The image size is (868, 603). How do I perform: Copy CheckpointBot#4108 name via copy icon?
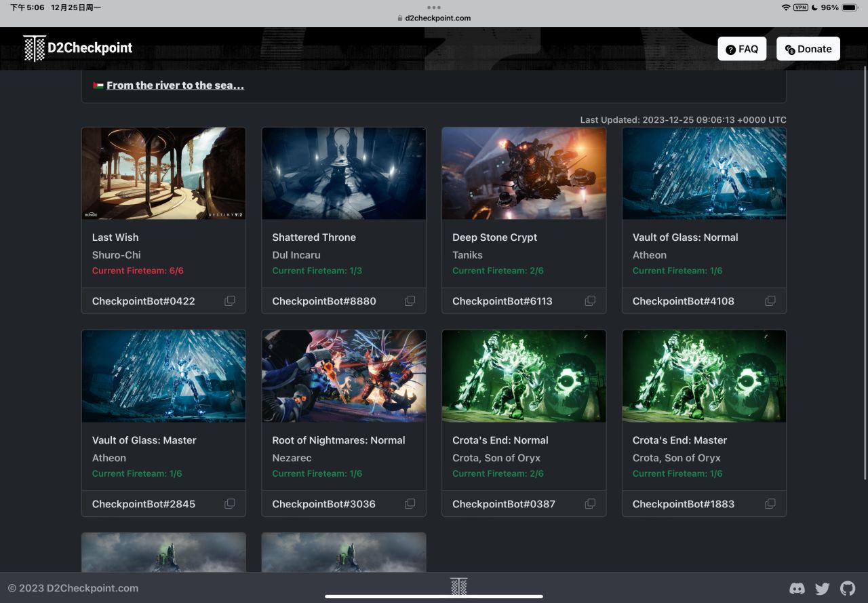coord(770,300)
